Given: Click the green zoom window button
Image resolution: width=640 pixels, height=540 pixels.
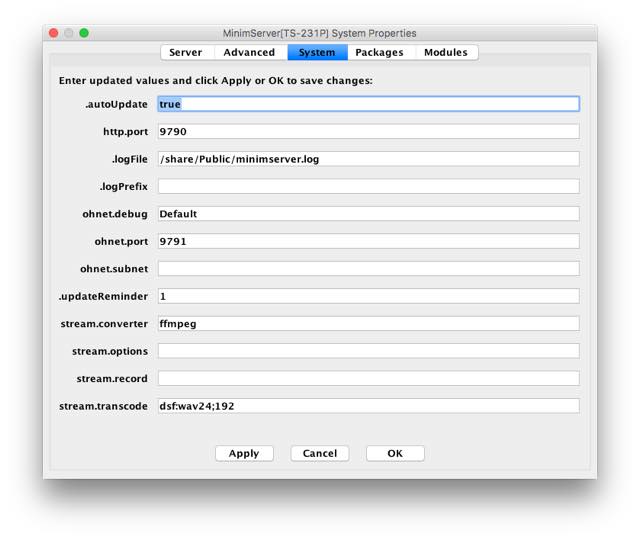Looking at the screenshot, I should pos(84,33).
